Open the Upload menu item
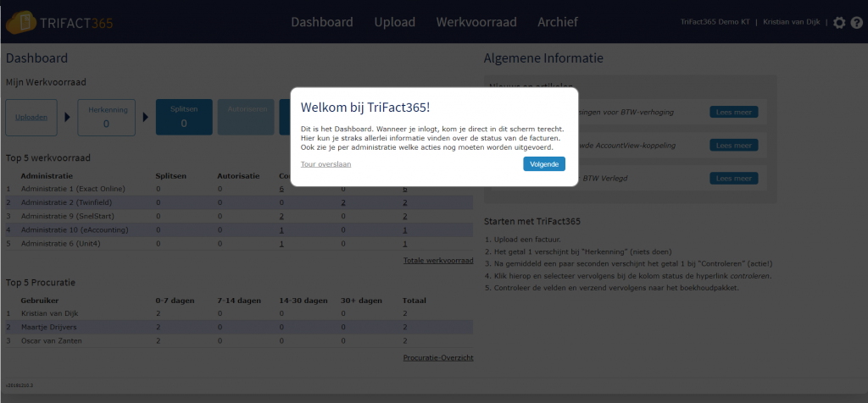This screenshot has width=868, height=403. [395, 22]
